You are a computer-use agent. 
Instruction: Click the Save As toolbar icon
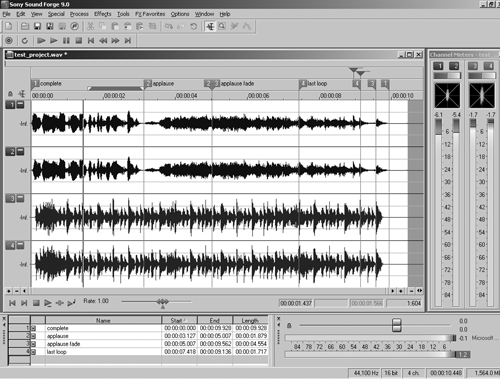(x=50, y=26)
